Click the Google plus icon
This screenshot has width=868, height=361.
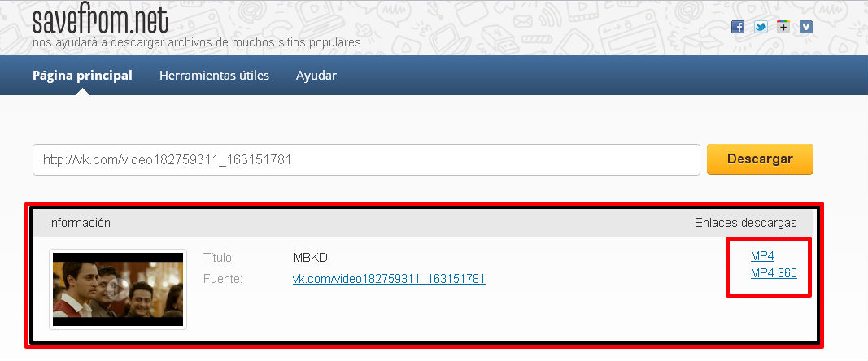(x=783, y=27)
